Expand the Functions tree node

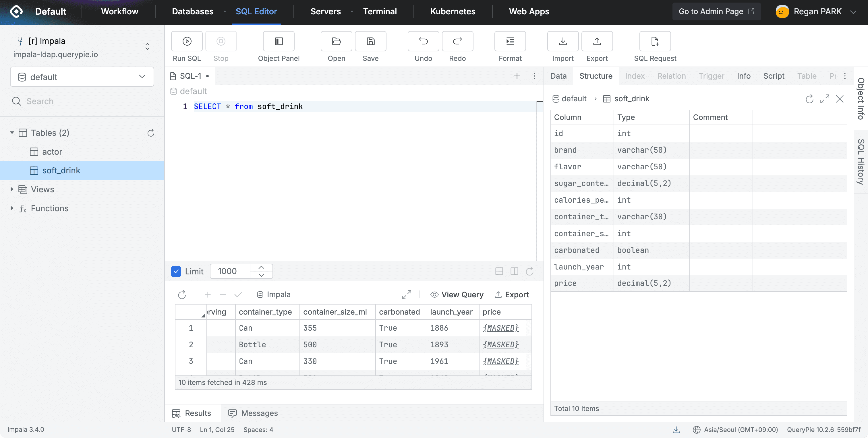pos(12,208)
